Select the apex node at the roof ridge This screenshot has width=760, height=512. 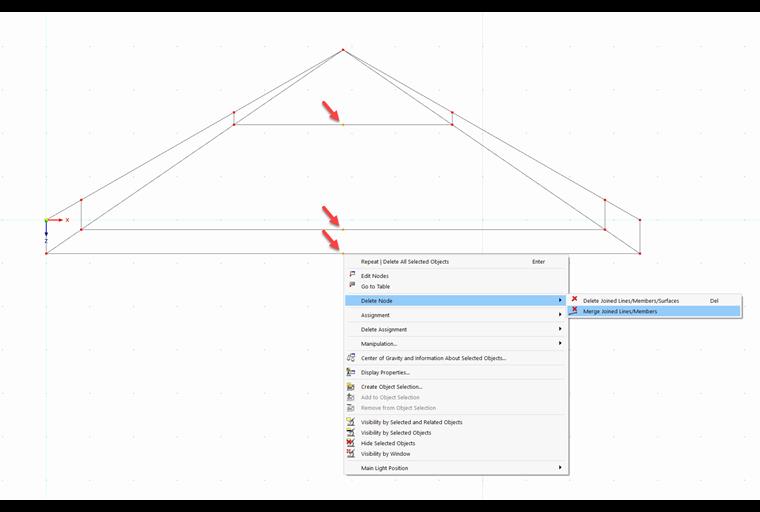[x=343, y=50]
